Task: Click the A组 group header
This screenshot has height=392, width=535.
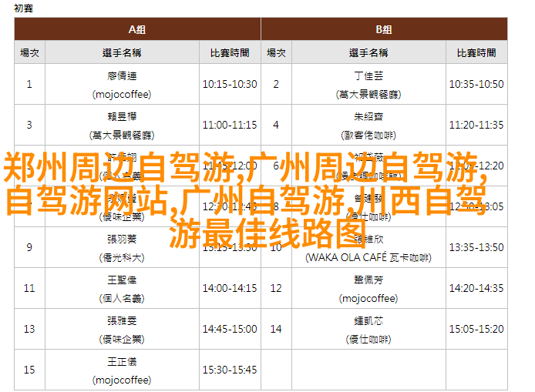Action: (x=137, y=29)
